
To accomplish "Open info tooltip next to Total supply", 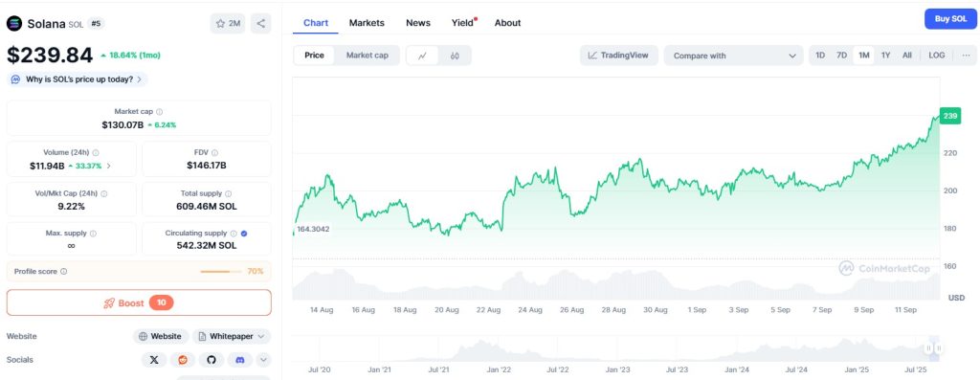I will [228, 193].
